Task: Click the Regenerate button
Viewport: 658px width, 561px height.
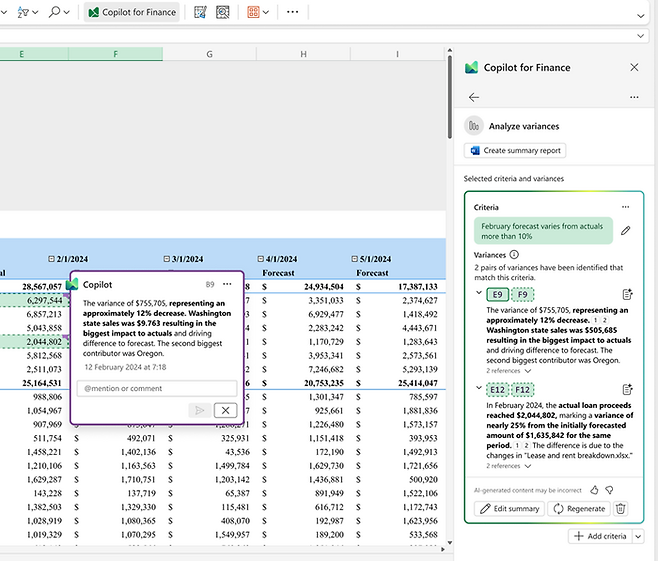Action: click(x=579, y=508)
